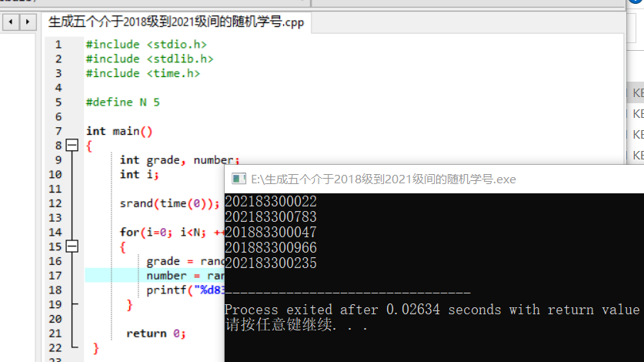This screenshot has width=644, height=362.
Task: Click the closing brace on line 19
Action: 129,305
